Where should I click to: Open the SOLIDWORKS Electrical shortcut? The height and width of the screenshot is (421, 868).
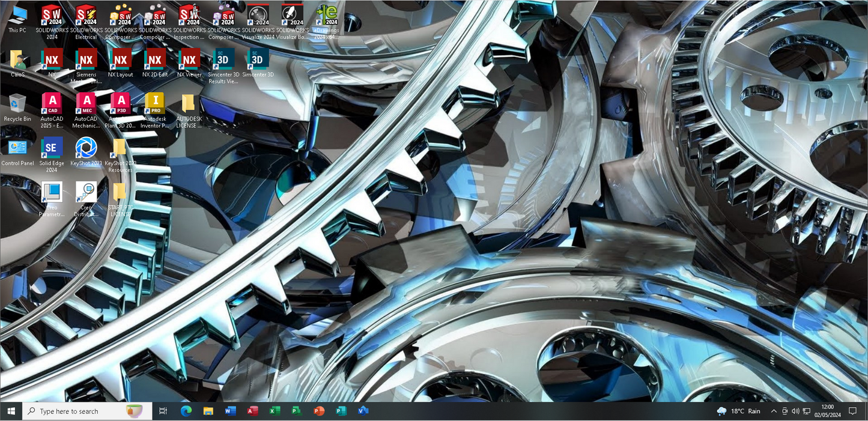pyautogui.click(x=86, y=22)
